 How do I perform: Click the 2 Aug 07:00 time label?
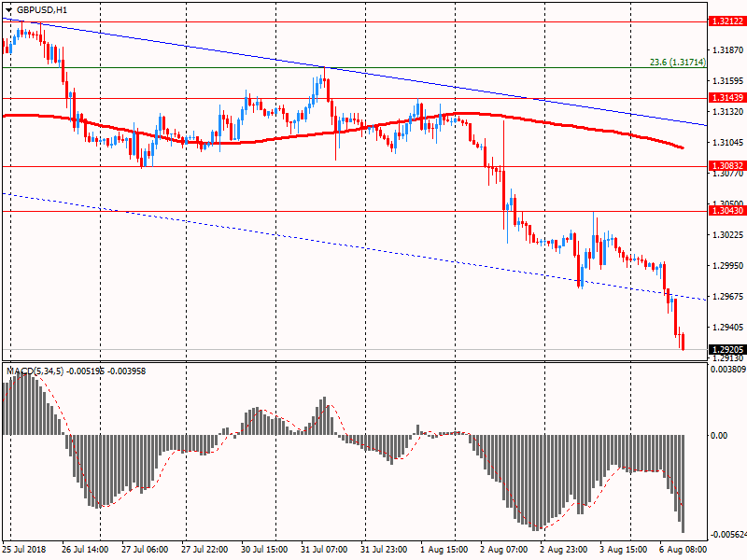coord(502,551)
